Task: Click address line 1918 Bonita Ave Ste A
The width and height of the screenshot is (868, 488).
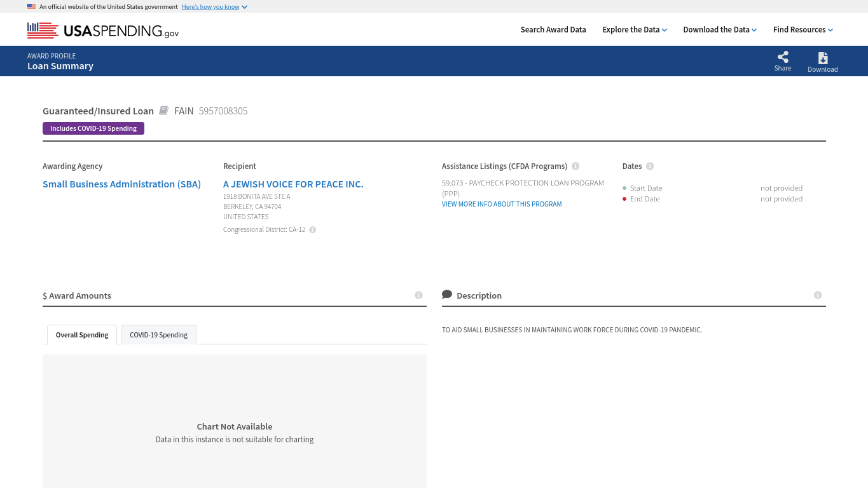Action: point(256,197)
